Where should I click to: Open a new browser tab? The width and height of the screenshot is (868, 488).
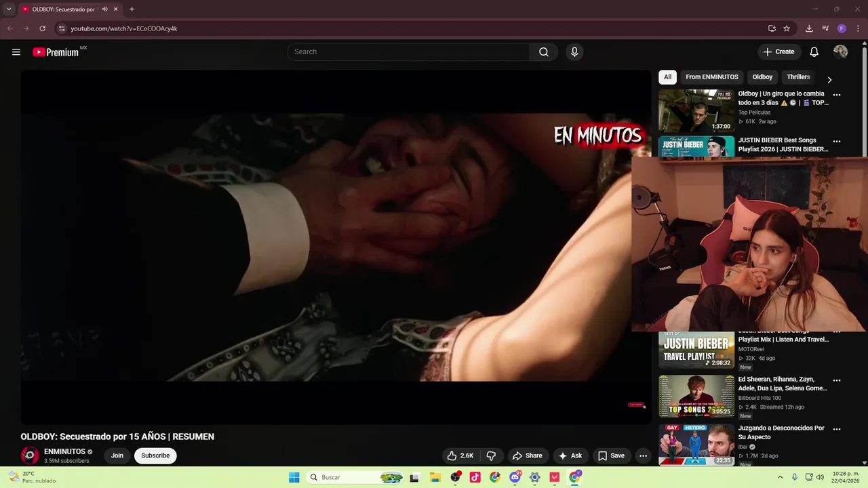pyautogui.click(x=132, y=9)
